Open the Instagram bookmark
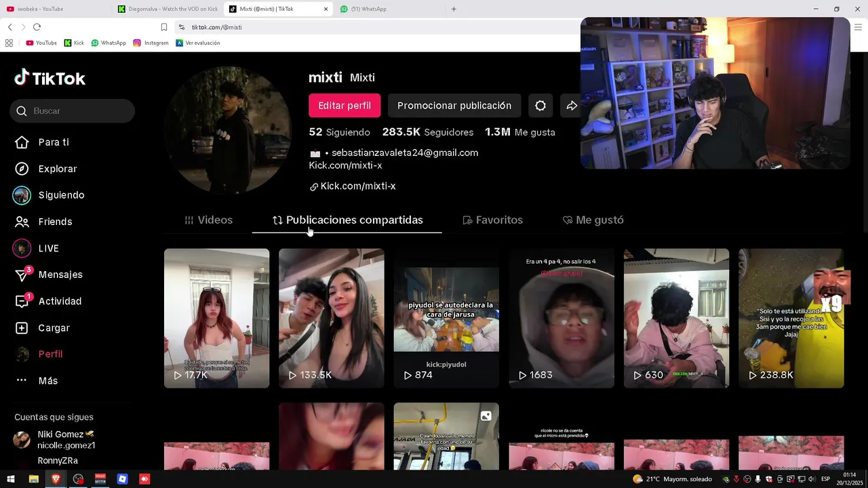Image resolution: width=868 pixels, height=488 pixels. click(x=151, y=43)
